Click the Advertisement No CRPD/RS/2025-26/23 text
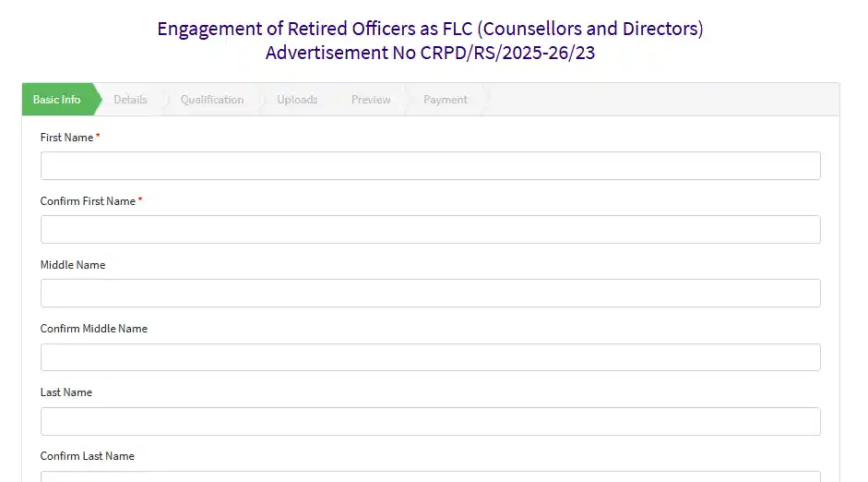 430,53
